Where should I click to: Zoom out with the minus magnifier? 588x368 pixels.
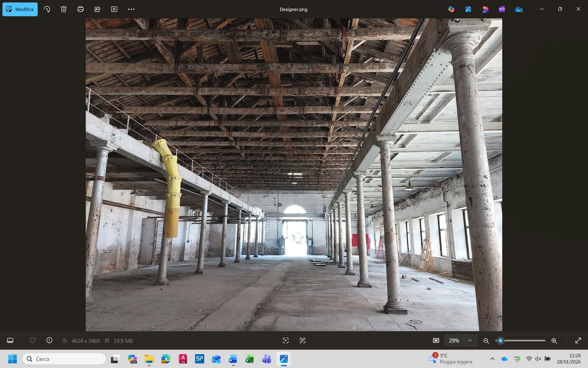(486, 341)
